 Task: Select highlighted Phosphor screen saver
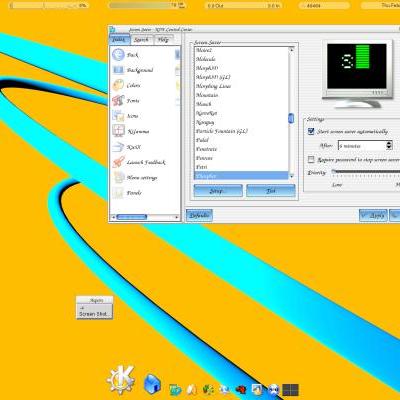(x=241, y=176)
